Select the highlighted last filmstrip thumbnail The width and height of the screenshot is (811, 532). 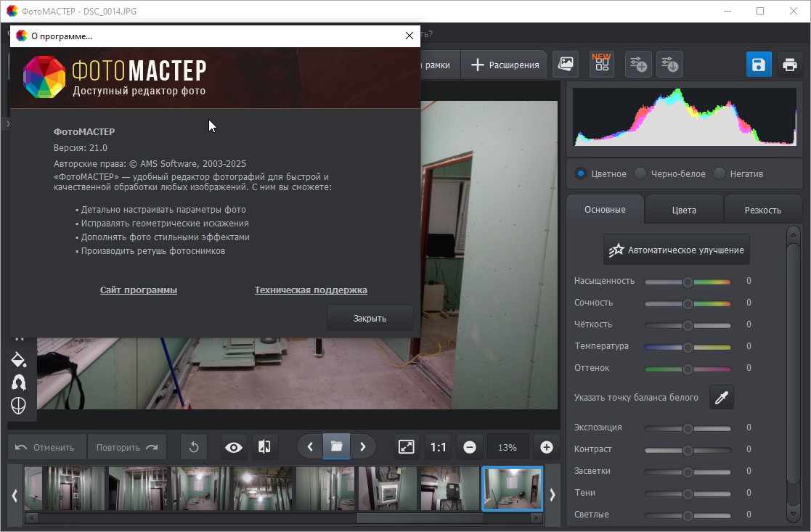click(x=512, y=488)
